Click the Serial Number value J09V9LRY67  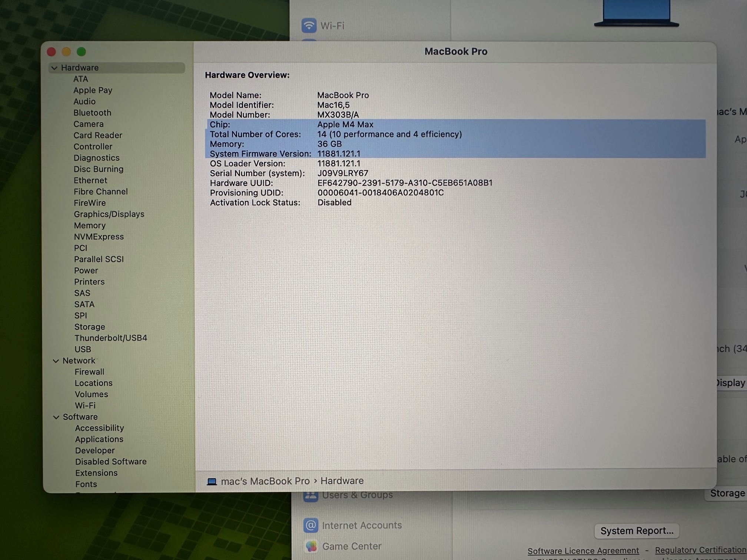point(343,173)
